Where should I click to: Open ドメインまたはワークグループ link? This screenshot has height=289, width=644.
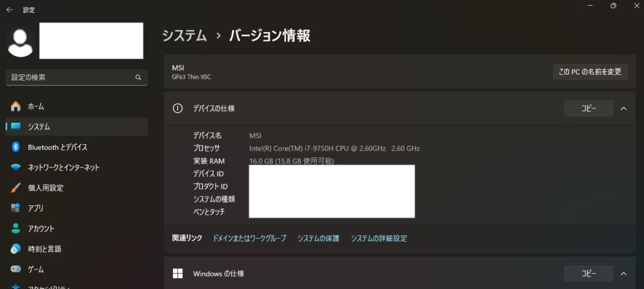(x=249, y=239)
